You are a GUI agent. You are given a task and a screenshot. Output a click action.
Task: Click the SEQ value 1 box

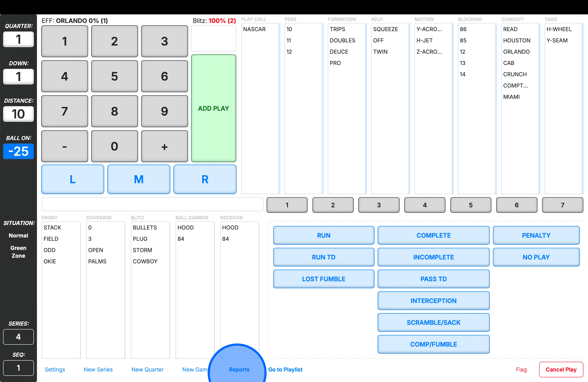(18, 368)
